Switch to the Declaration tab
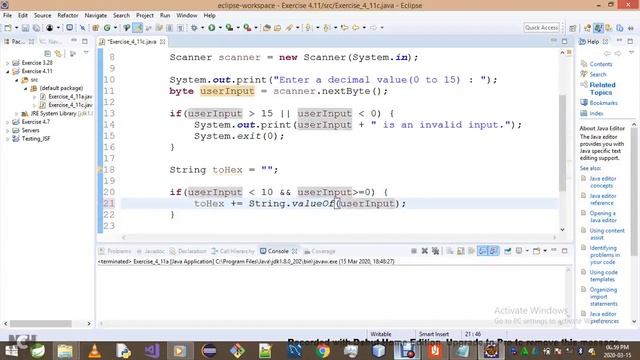640x360 pixels. pyautogui.click(x=188, y=251)
